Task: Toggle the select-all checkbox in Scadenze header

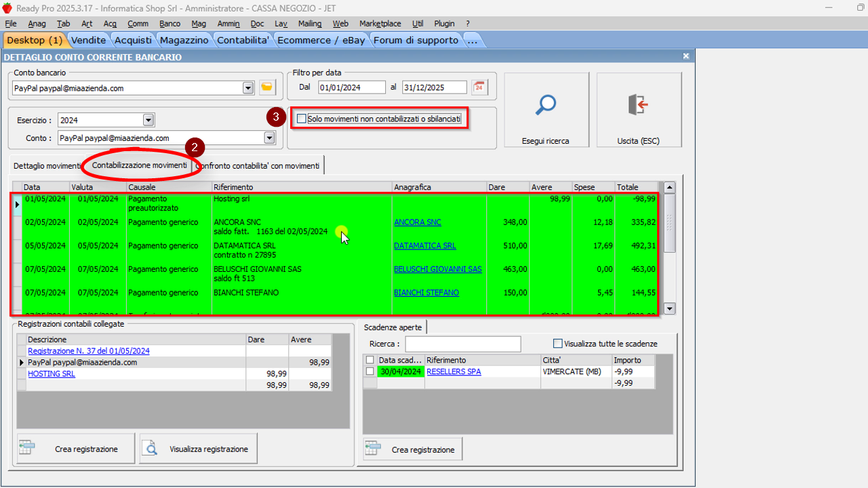Action: tap(370, 360)
